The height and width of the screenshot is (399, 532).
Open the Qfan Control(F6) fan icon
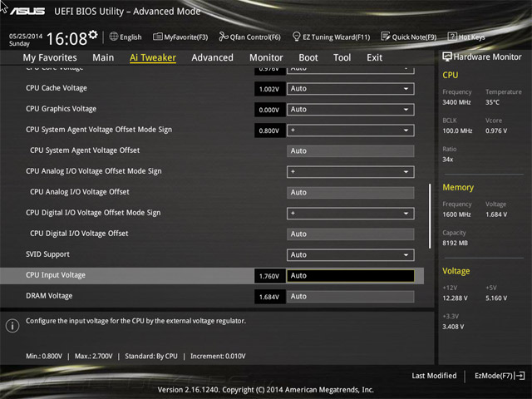coord(224,37)
